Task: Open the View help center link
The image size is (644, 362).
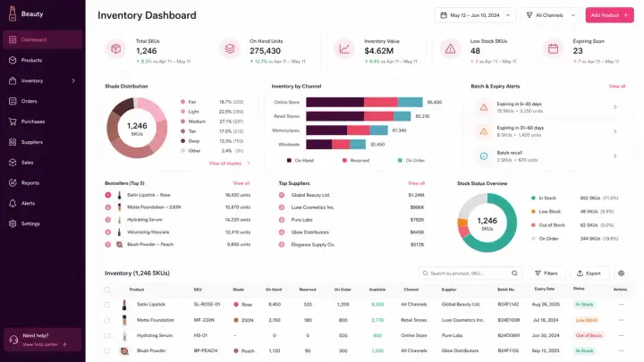Action: (x=45, y=344)
